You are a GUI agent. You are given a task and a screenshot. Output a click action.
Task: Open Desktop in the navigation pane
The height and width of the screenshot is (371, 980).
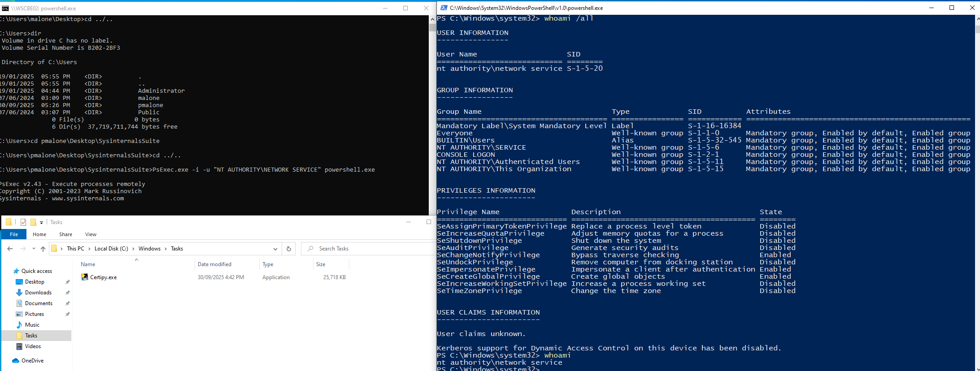(x=35, y=282)
